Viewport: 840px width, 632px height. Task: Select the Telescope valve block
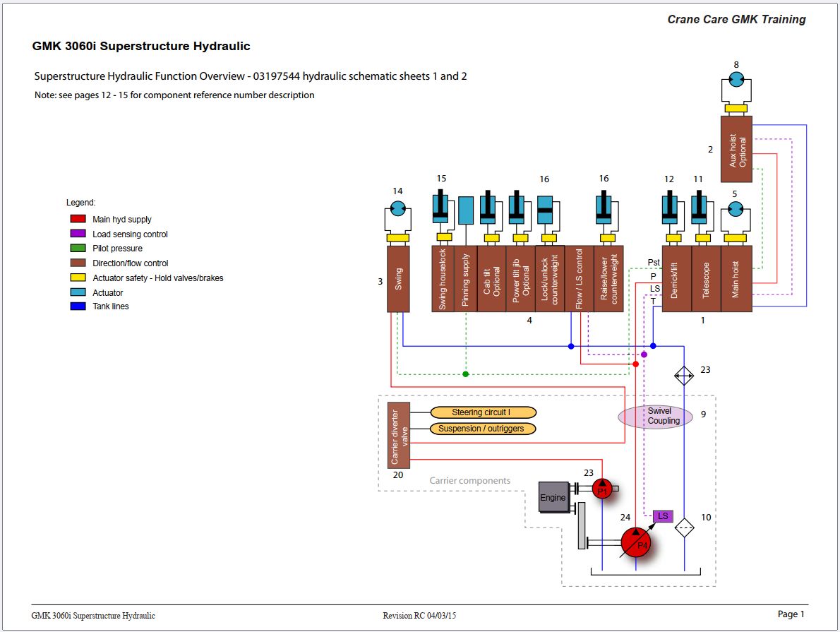coord(706,279)
